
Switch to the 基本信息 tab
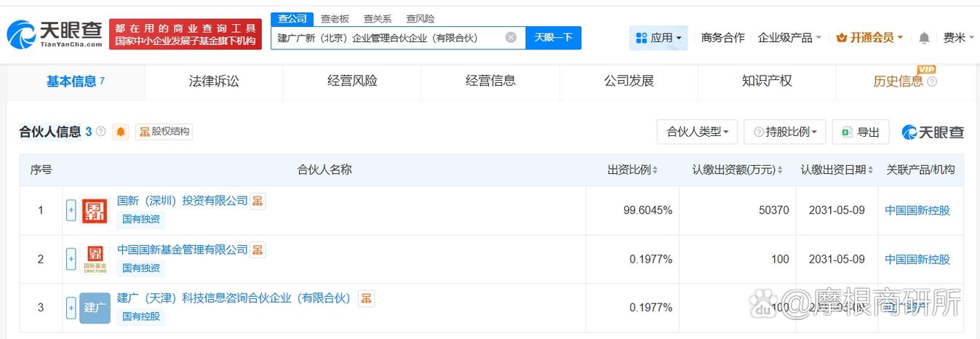point(76,81)
